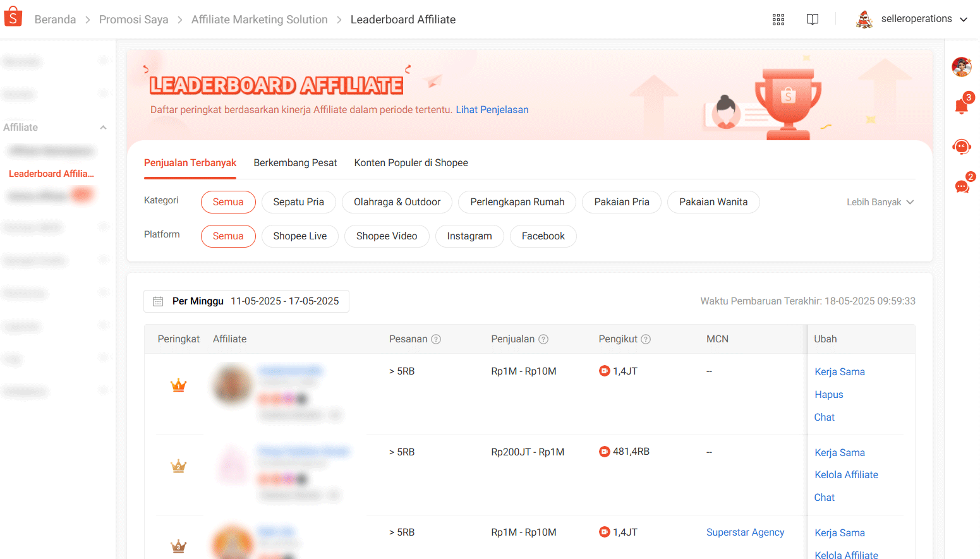Open the app grid icon in the header
The image size is (980, 559).
coord(778,19)
